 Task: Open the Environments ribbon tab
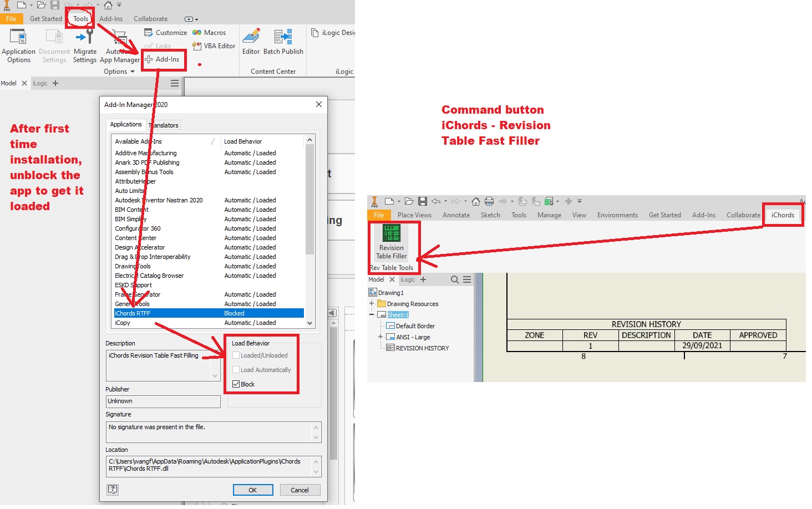[617, 215]
